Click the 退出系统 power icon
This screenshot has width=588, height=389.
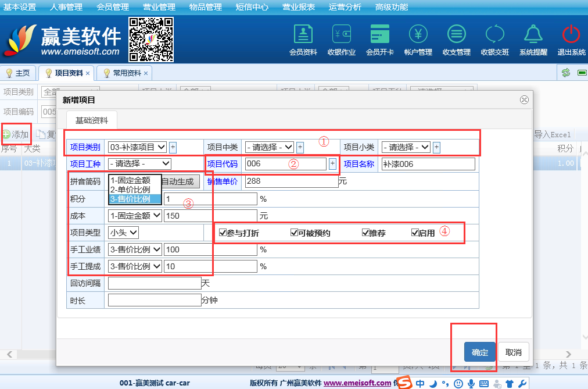[571, 35]
